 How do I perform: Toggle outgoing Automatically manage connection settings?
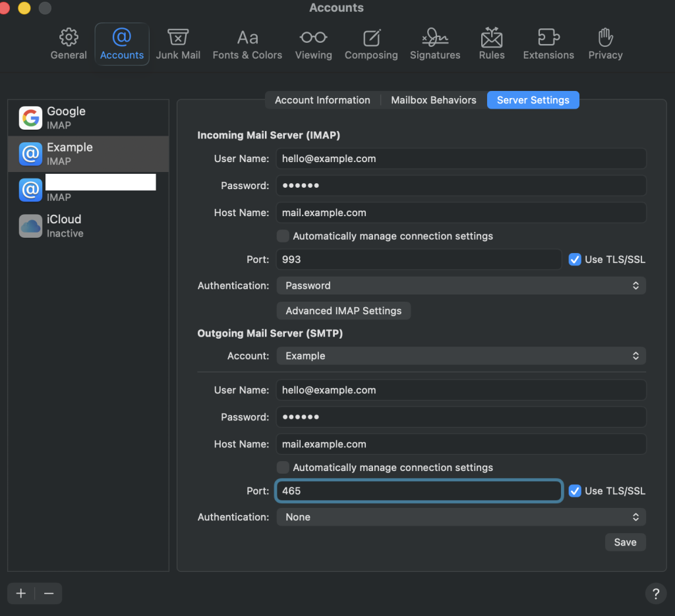tap(283, 468)
